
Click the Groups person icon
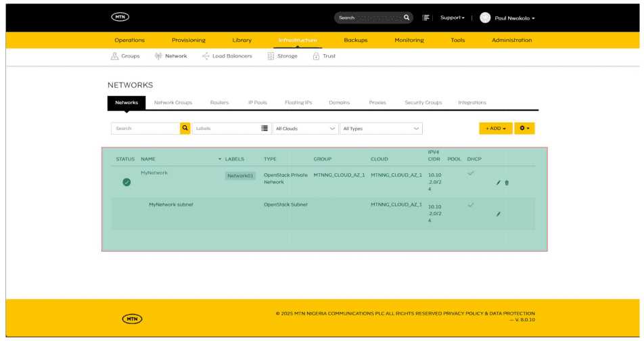pos(114,56)
